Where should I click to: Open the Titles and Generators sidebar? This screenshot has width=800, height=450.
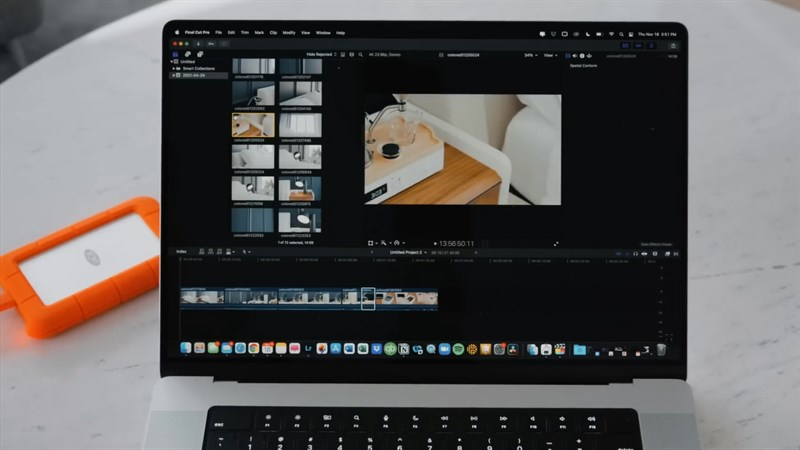(x=200, y=54)
